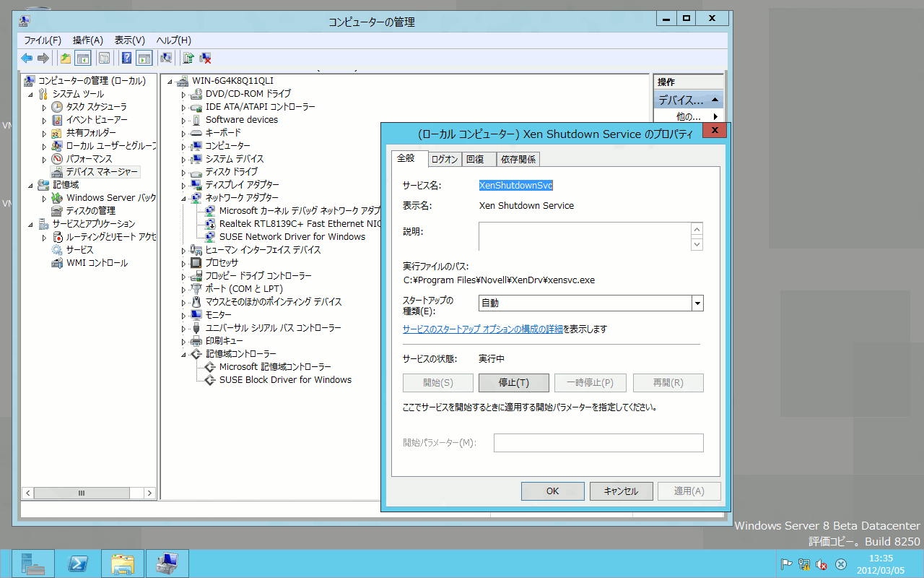Select the WIN-6G4K8Q11QLI computer root node
Image resolution: width=924 pixels, height=578 pixels.
click(x=232, y=81)
